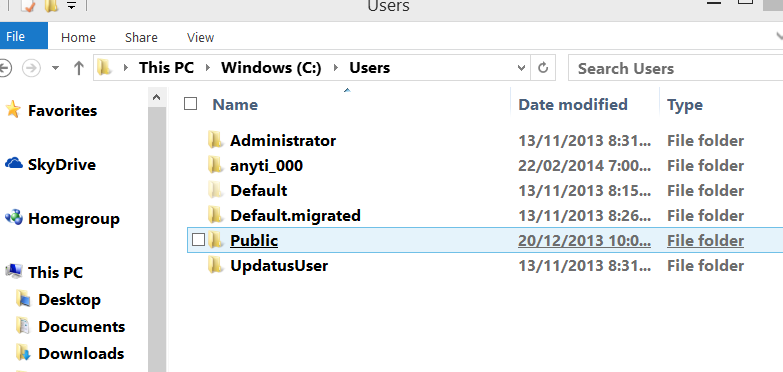Screen dimensions: 783x372
Task: Click the SkyDrive cloud icon
Action: click(13, 163)
